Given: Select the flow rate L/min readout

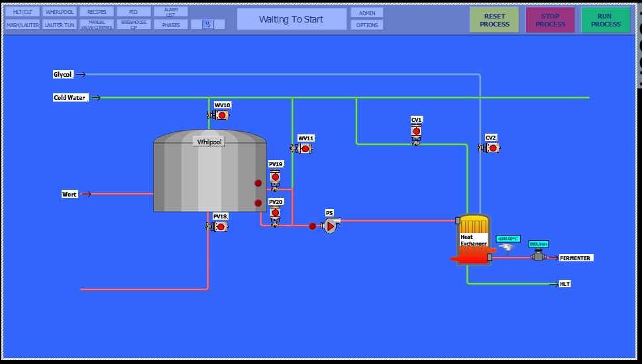Looking at the screenshot, I should click(x=539, y=244).
